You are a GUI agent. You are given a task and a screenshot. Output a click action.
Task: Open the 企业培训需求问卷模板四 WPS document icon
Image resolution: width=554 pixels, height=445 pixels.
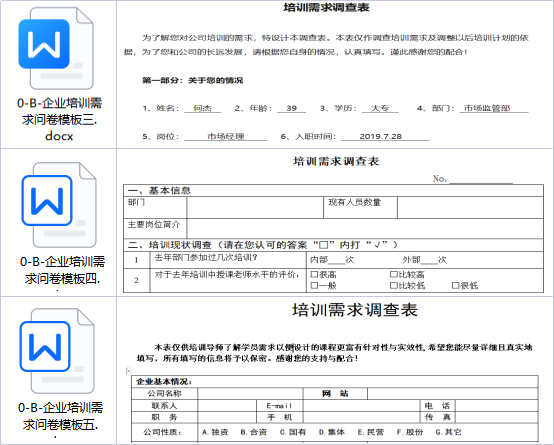click(x=59, y=205)
